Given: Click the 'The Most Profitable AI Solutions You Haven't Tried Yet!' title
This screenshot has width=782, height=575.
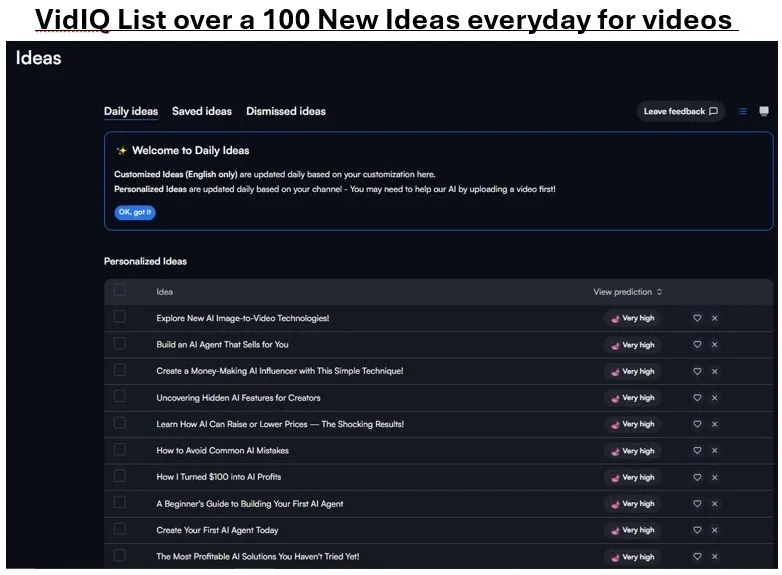Looking at the screenshot, I should 257,557.
